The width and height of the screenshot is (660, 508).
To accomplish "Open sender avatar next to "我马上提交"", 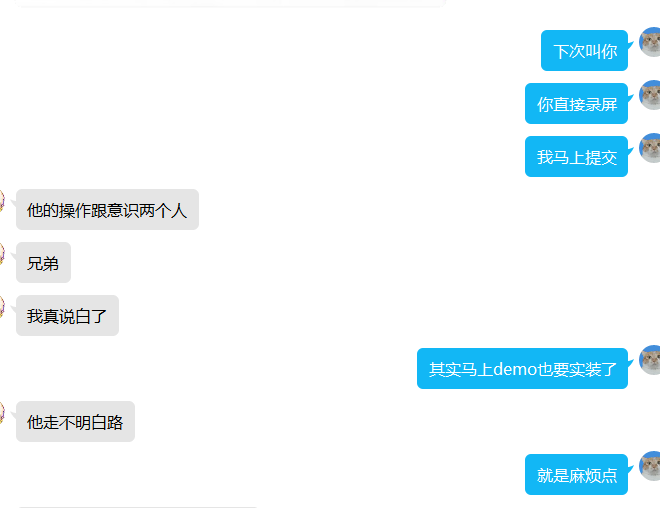I will pyautogui.click(x=650, y=148).
